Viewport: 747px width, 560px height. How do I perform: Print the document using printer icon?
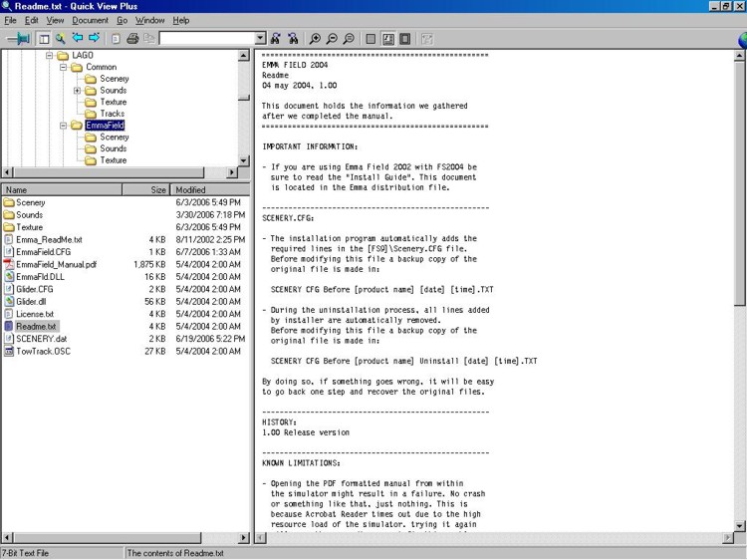point(132,39)
